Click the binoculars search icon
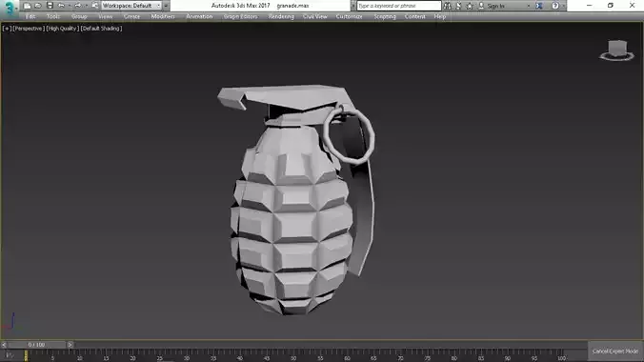 pyautogui.click(x=447, y=6)
